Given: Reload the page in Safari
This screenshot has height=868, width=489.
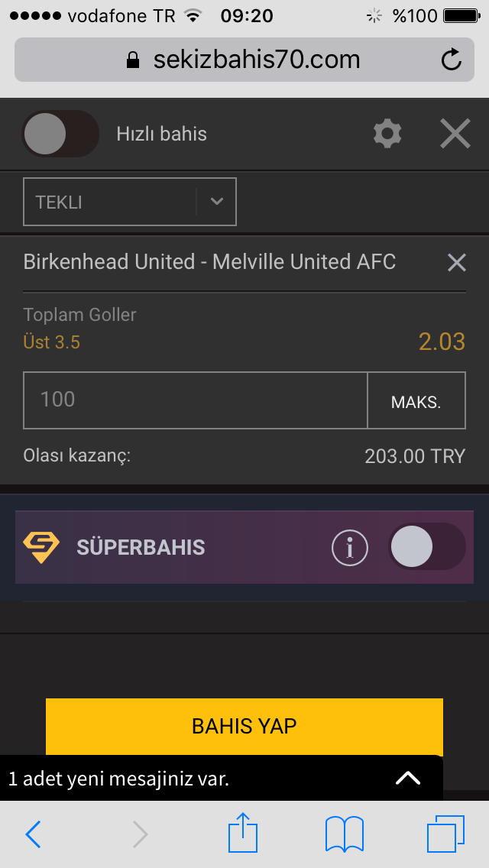Looking at the screenshot, I should coord(452,60).
